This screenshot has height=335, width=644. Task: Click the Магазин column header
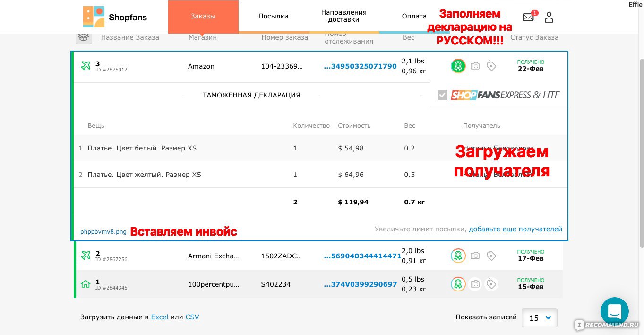[202, 37]
